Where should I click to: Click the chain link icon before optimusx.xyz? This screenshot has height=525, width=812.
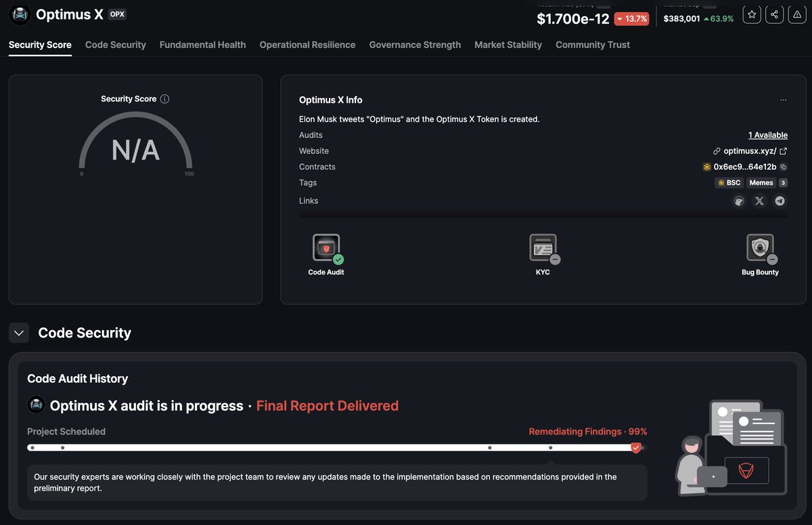[717, 151]
